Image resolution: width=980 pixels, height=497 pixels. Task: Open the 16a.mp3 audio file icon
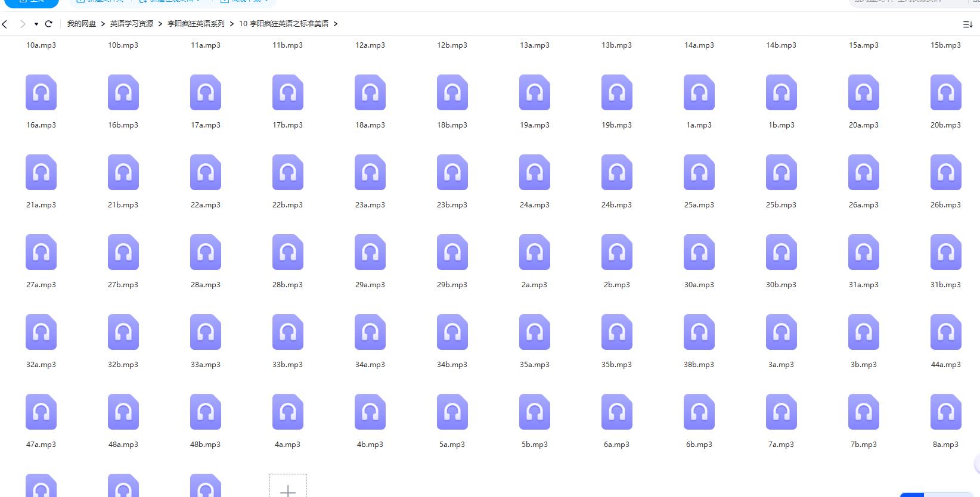pyautogui.click(x=41, y=92)
